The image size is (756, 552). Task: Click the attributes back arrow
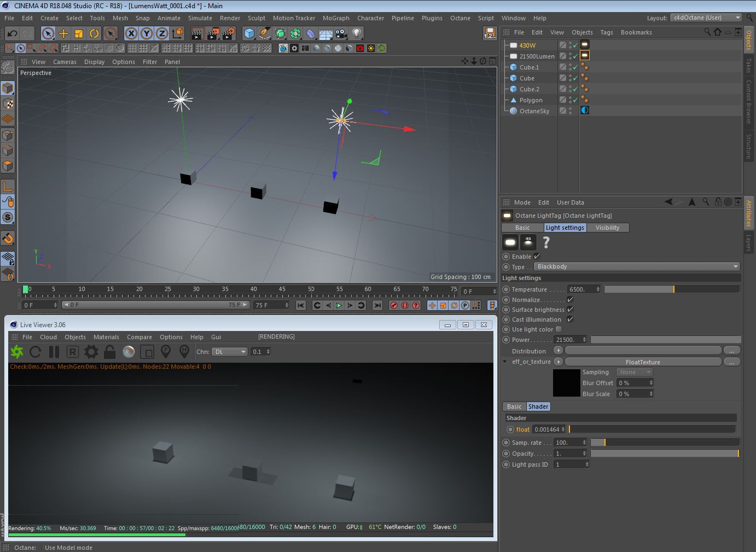[668, 202]
